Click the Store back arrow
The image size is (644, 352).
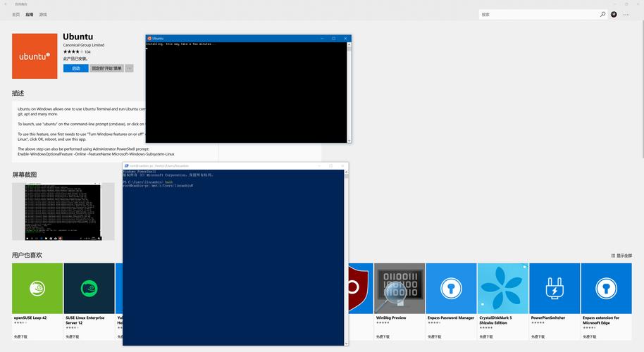(6, 4)
